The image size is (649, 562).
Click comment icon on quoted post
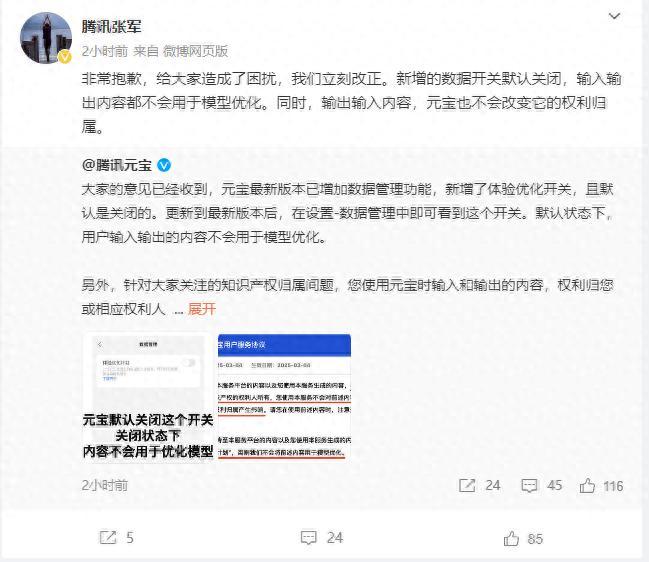pyautogui.click(x=529, y=485)
